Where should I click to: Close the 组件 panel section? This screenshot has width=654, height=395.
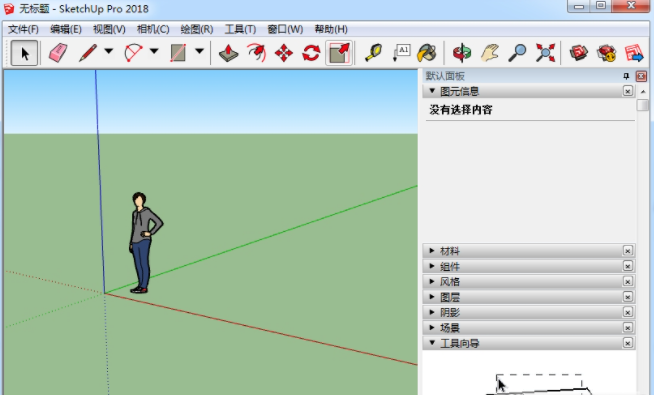tap(628, 266)
